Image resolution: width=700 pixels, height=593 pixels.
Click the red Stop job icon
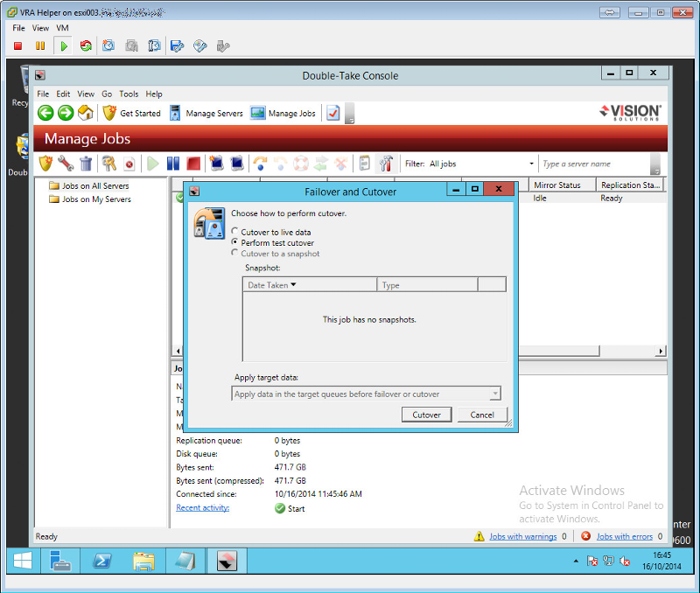[193, 164]
